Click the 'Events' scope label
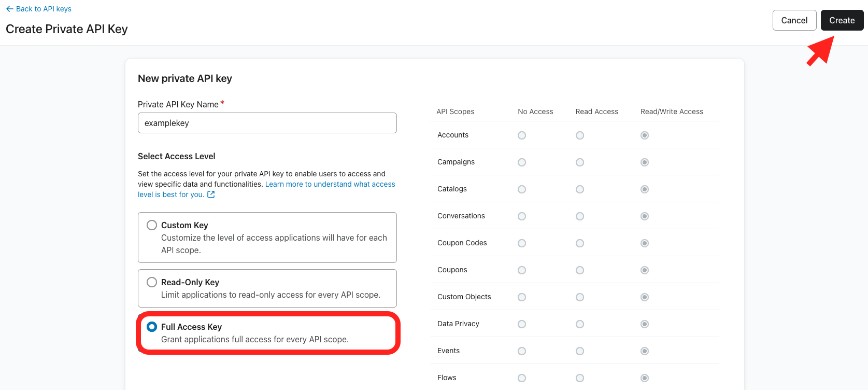This screenshot has height=390, width=868. pos(448,351)
